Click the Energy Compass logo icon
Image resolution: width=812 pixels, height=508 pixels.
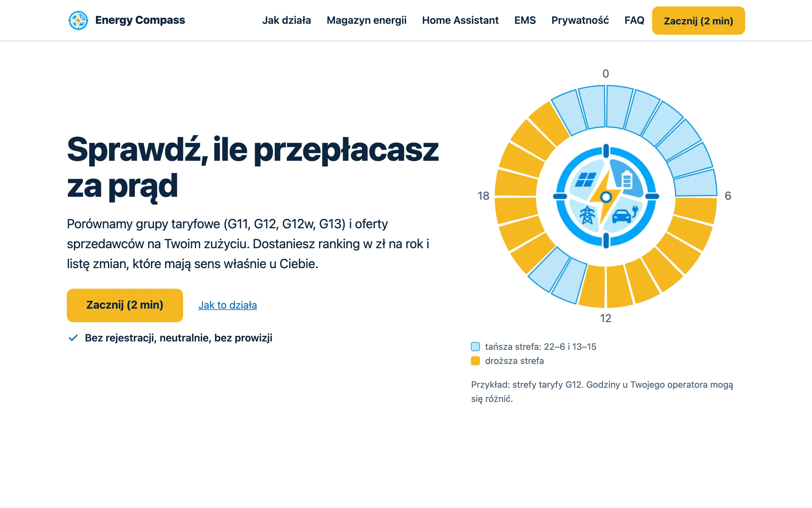coord(78,20)
